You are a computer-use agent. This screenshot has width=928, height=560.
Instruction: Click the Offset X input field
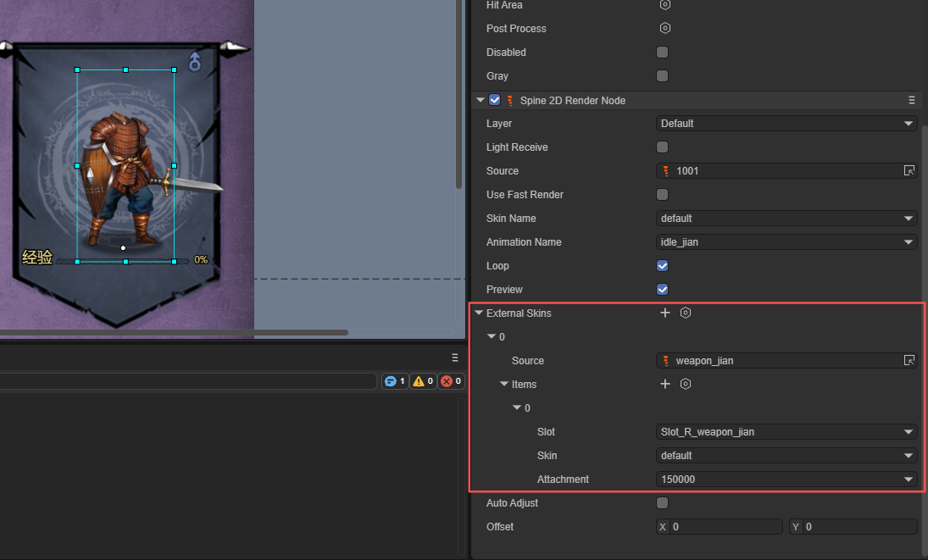click(725, 526)
